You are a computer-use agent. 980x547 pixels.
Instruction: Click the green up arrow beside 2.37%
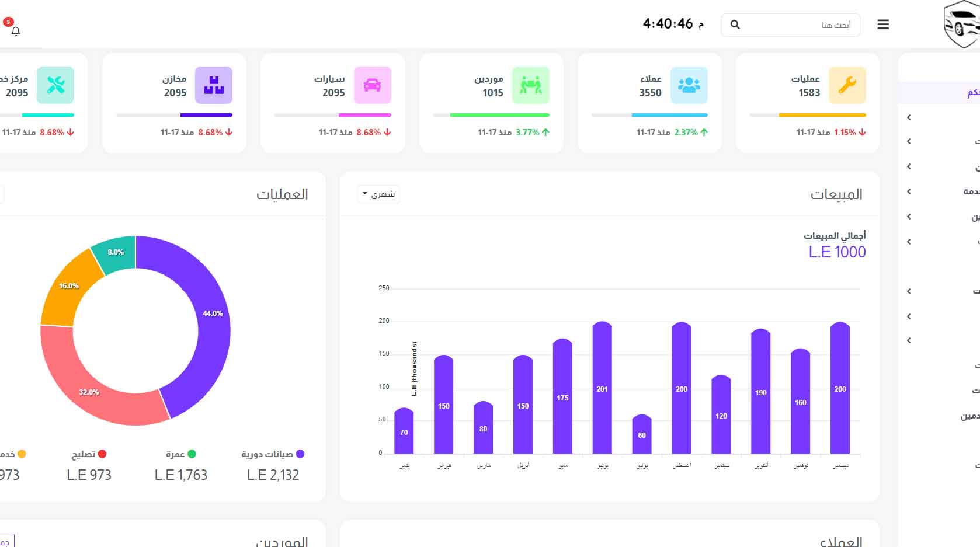pyautogui.click(x=704, y=133)
